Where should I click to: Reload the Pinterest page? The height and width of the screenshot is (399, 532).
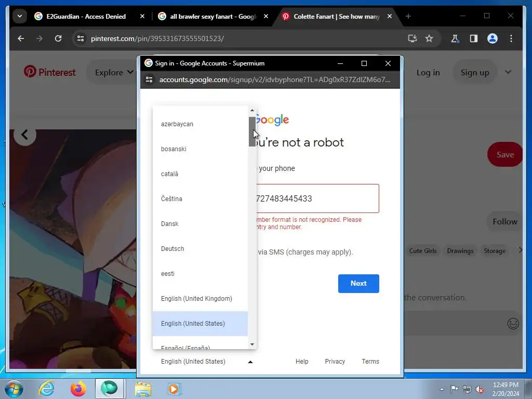[x=58, y=38]
